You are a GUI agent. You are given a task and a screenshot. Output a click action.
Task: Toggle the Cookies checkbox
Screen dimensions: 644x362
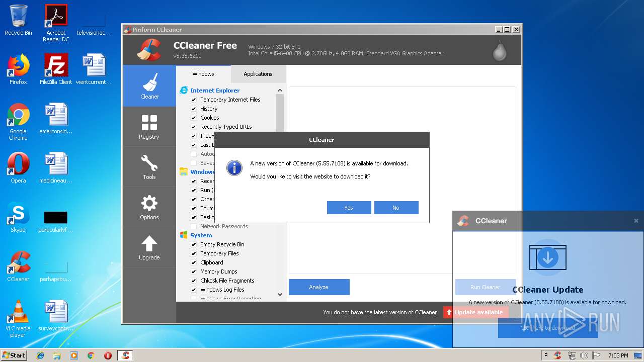pyautogui.click(x=194, y=118)
